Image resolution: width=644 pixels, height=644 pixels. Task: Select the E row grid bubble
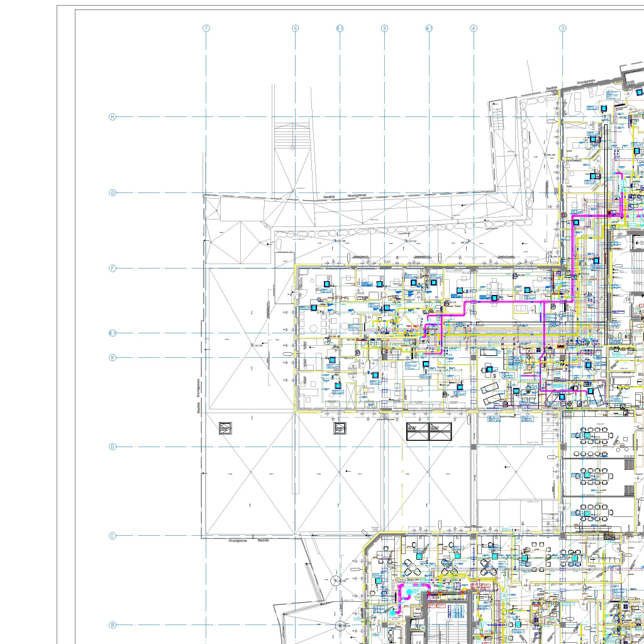[113, 358]
